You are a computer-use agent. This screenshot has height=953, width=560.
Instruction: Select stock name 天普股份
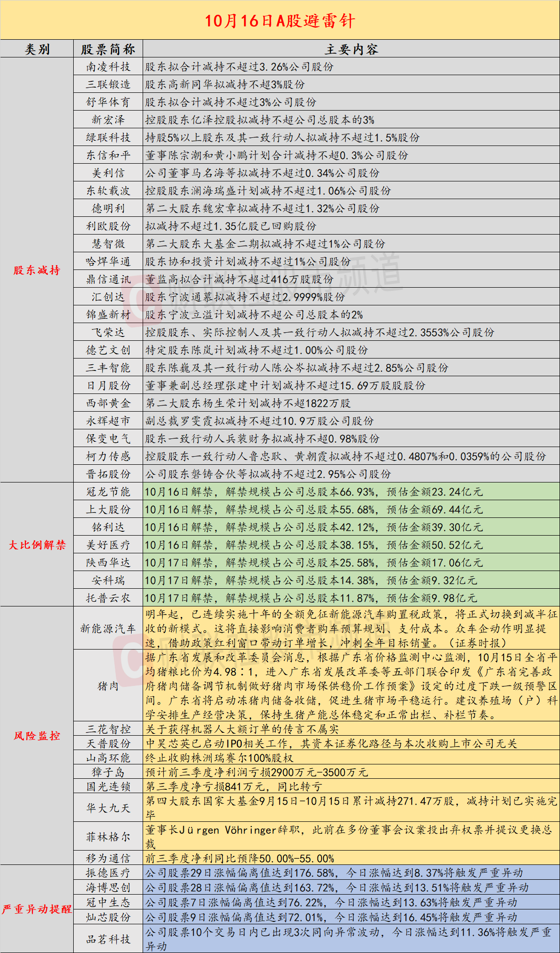pos(108,743)
